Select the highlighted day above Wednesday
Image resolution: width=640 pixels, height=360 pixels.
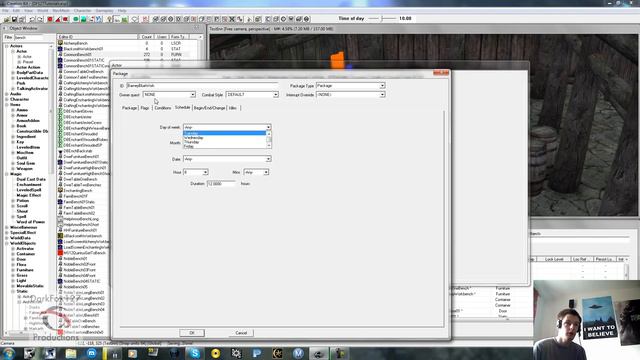(224, 133)
